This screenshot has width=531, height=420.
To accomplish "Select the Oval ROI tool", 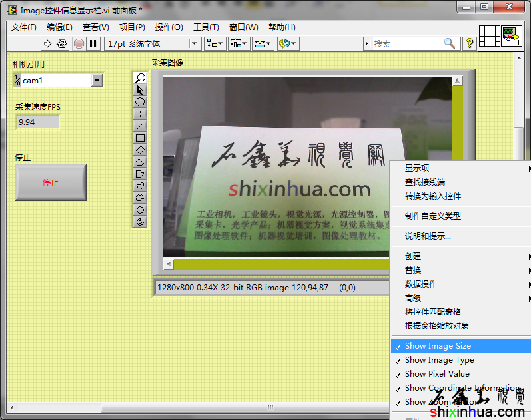I will click(x=140, y=210).
